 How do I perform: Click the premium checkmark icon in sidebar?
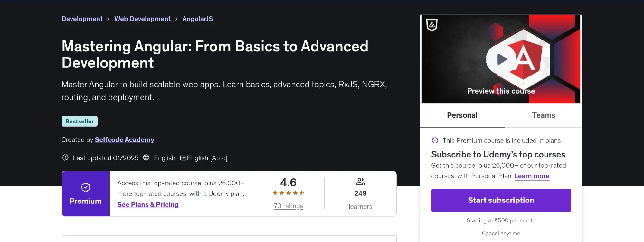435,140
